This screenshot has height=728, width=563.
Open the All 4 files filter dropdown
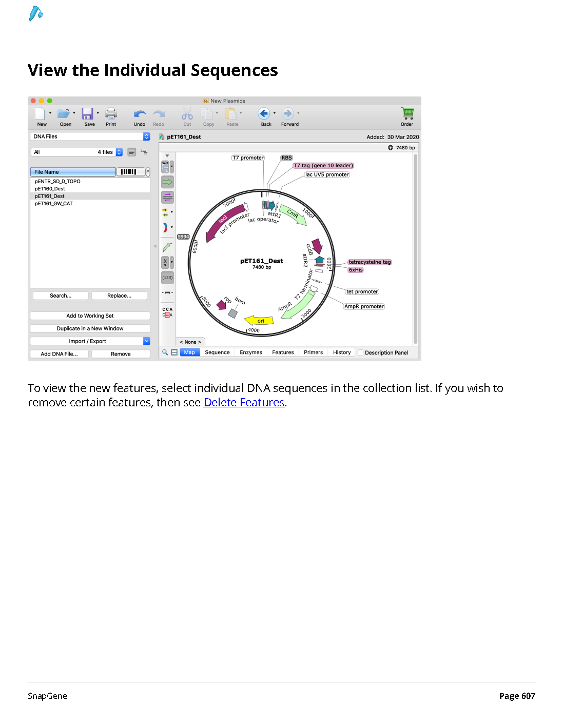click(x=77, y=152)
